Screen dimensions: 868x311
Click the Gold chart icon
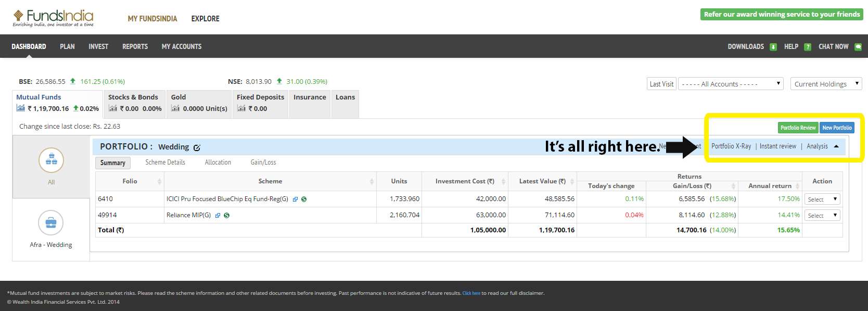click(x=175, y=108)
